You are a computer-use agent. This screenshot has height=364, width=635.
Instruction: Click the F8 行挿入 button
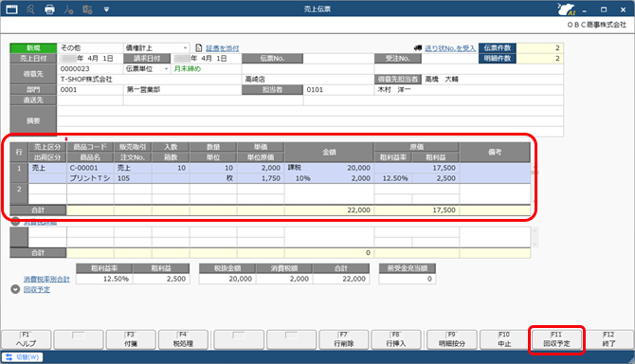396,339
